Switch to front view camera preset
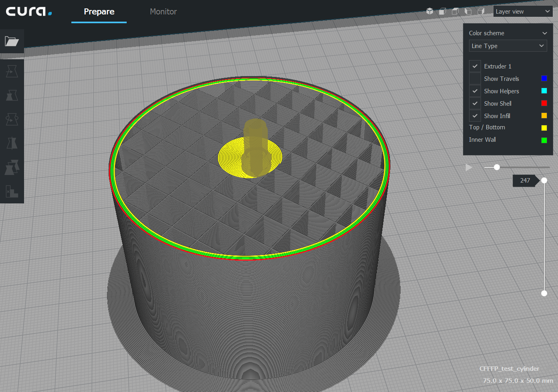The height and width of the screenshot is (392, 558). tap(442, 11)
